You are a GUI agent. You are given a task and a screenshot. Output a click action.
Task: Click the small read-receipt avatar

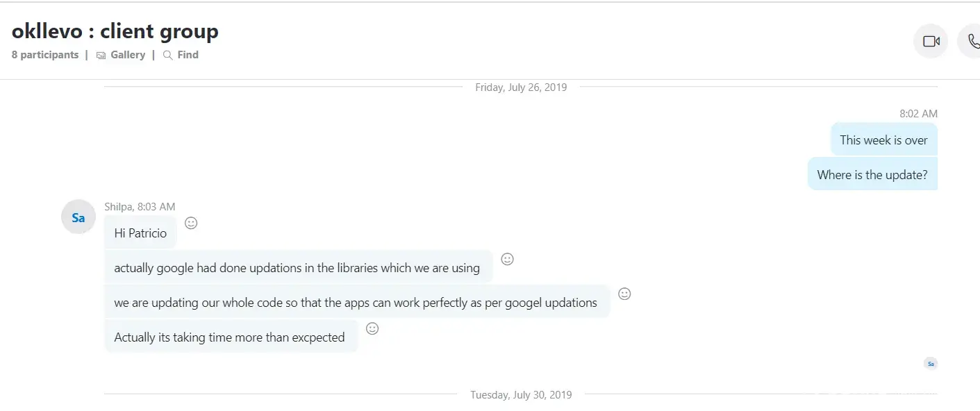[x=931, y=363]
